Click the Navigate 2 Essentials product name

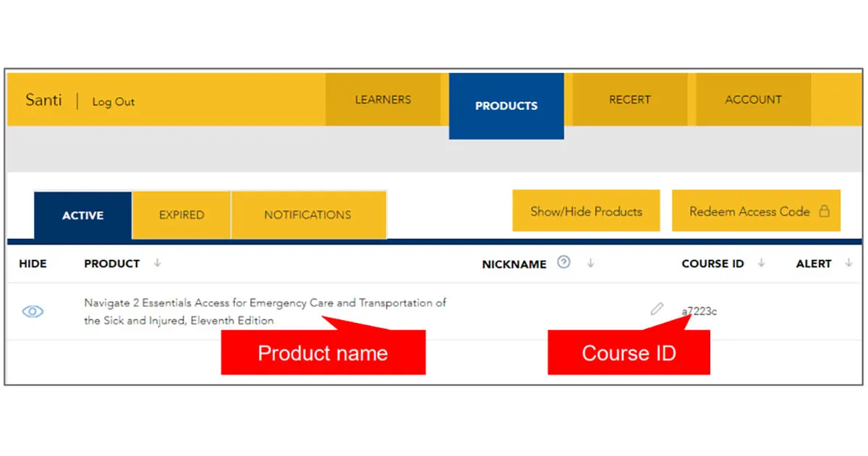265,311
